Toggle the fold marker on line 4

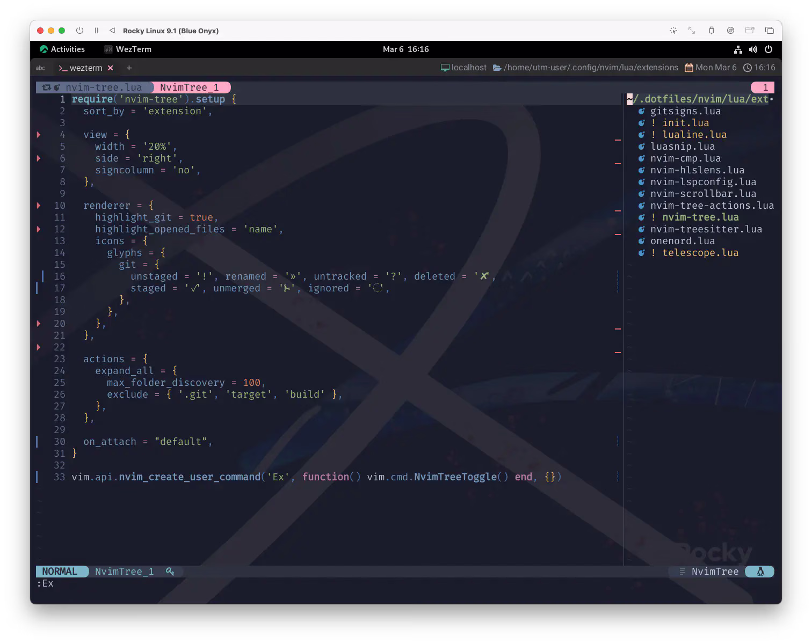pos(38,135)
